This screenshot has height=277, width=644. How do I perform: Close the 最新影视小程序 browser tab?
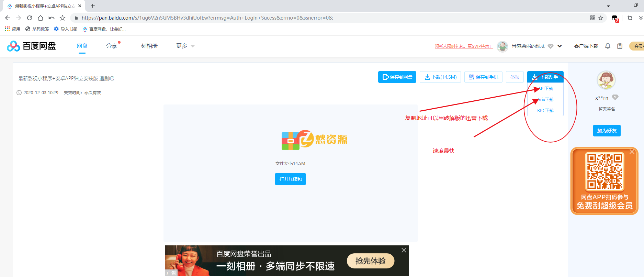click(80, 6)
